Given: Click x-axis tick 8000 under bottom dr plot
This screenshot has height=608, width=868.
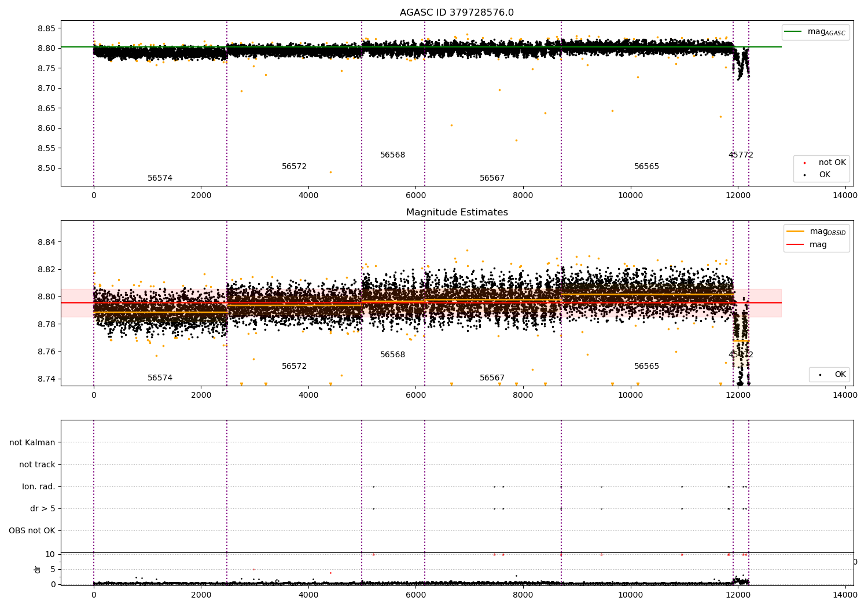Looking at the screenshot, I should [x=523, y=594].
